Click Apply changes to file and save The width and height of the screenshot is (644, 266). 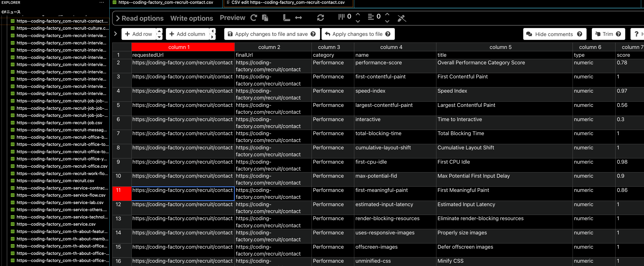coord(272,34)
